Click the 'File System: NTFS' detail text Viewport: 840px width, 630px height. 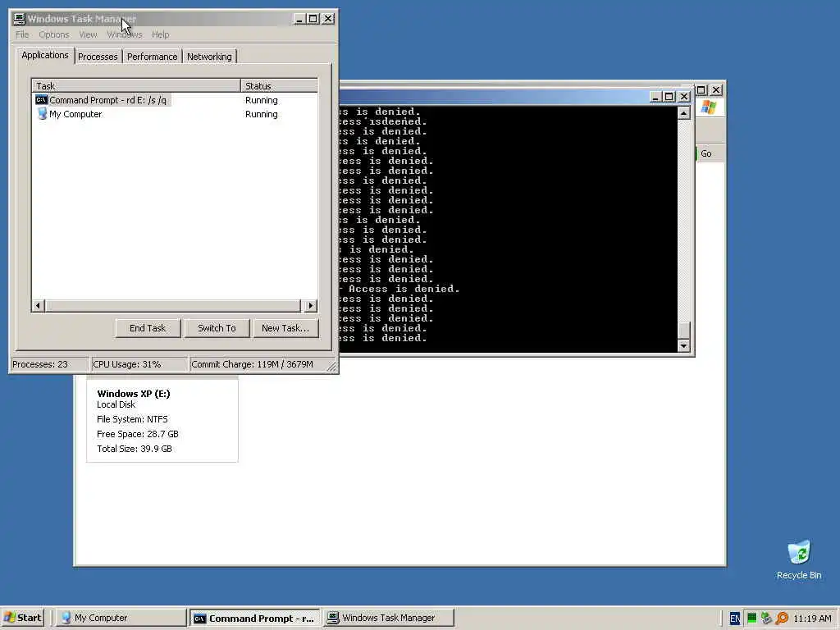click(132, 419)
